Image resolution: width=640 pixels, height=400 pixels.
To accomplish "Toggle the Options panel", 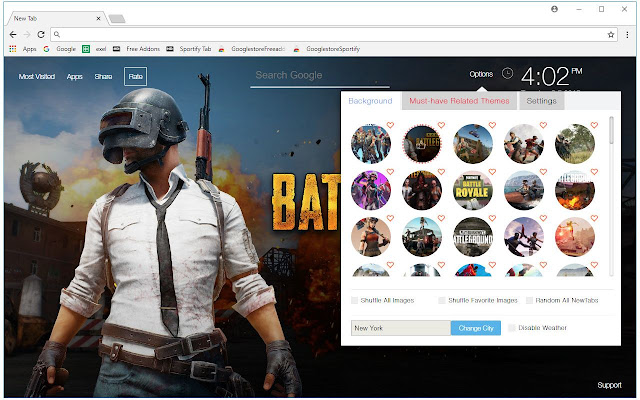I will 481,74.
